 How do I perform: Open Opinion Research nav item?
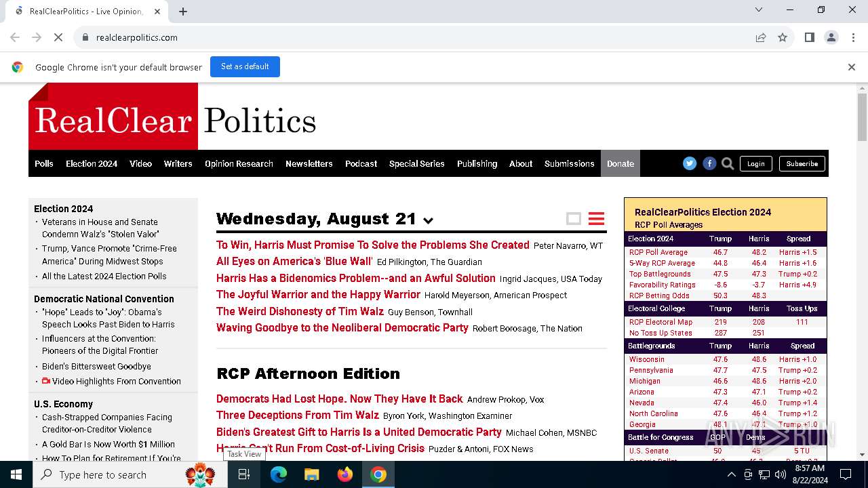(x=239, y=163)
